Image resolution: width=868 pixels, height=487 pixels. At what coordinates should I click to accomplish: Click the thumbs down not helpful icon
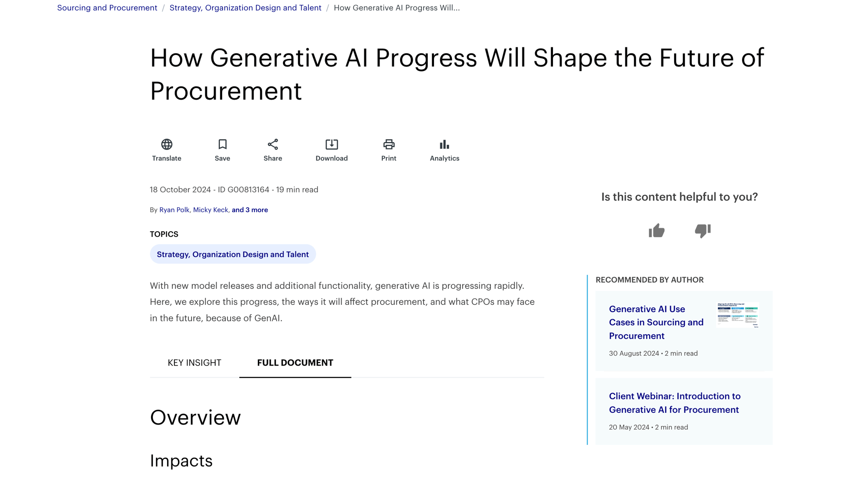pos(702,231)
